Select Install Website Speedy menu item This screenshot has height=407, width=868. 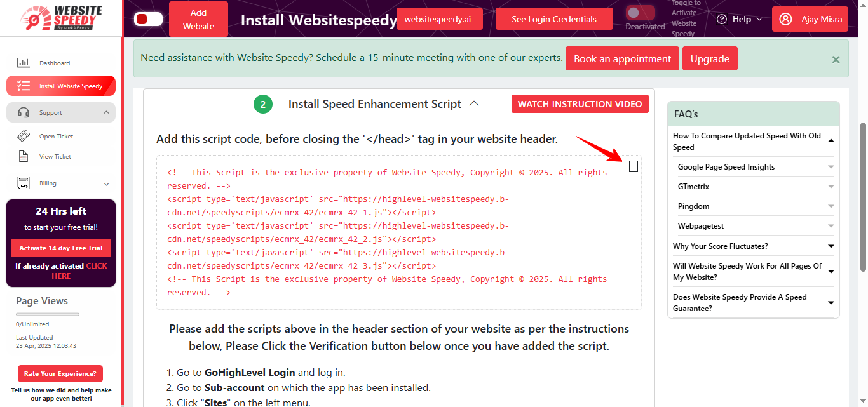pos(61,86)
